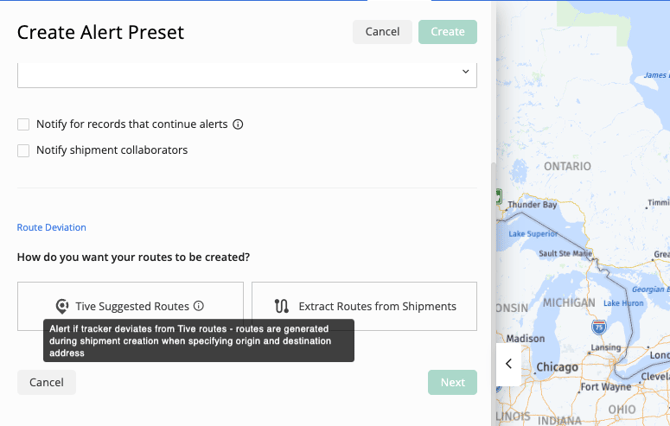670x426 pixels.
Task: Click the green marker at map edge
Action: click(498, 197)
